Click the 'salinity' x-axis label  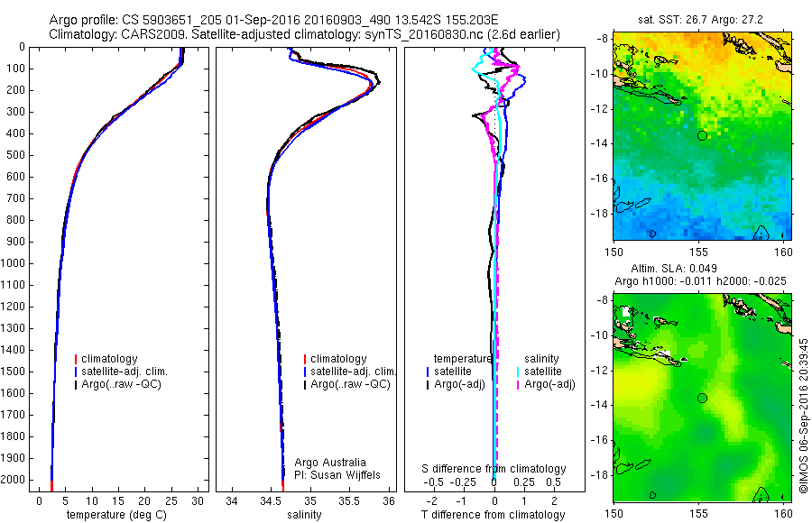coord(305,515)
